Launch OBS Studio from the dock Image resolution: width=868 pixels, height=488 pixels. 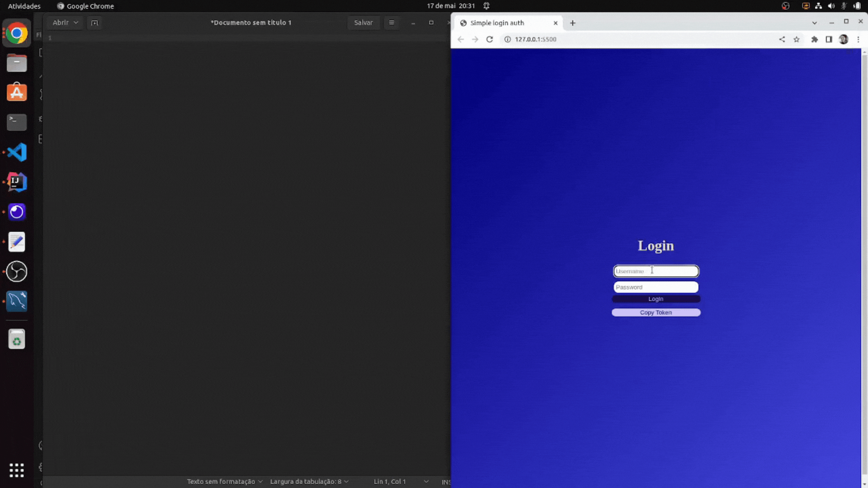tap(17, 272)
